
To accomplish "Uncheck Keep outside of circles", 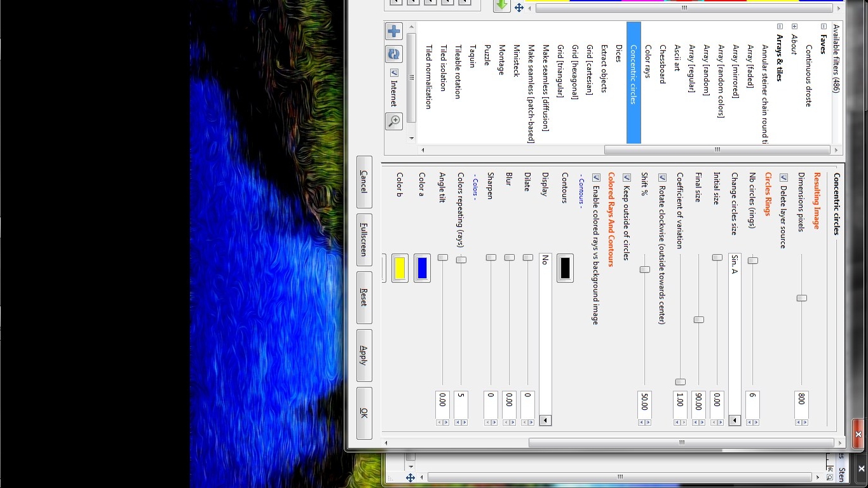I will click(x=627, y=178).
